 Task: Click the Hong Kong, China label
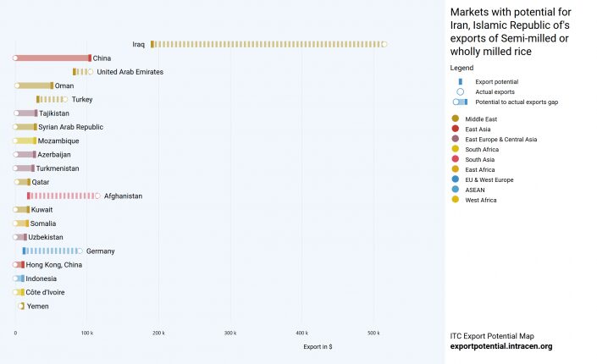coord(53,265)
